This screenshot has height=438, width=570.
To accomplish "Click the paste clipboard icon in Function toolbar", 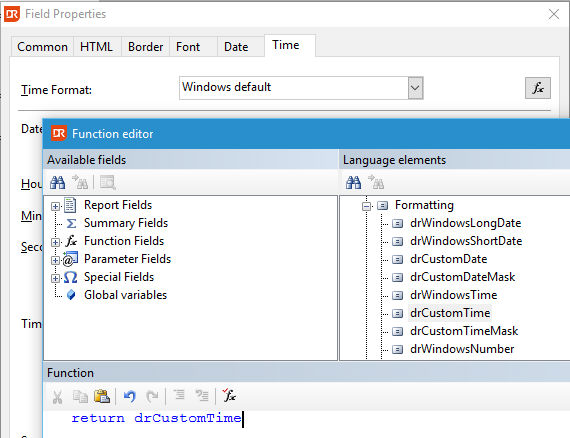I will (x=102, y=396).
